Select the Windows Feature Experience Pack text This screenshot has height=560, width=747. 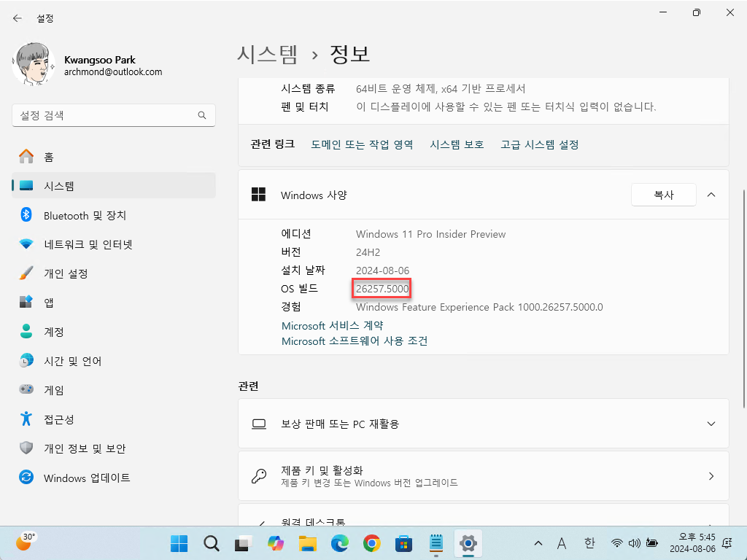(x=479, y=307)
